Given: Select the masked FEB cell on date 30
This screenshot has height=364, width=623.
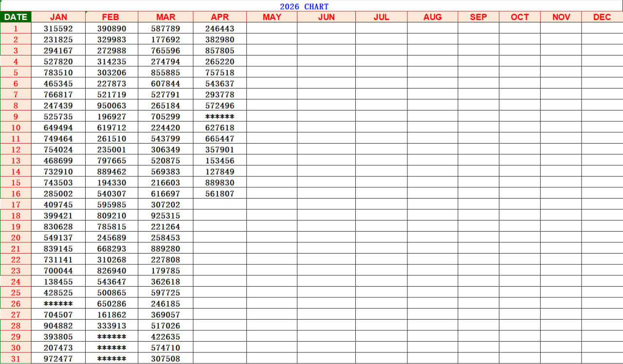Looking at the screenshot, I should [x=111, y=348].
